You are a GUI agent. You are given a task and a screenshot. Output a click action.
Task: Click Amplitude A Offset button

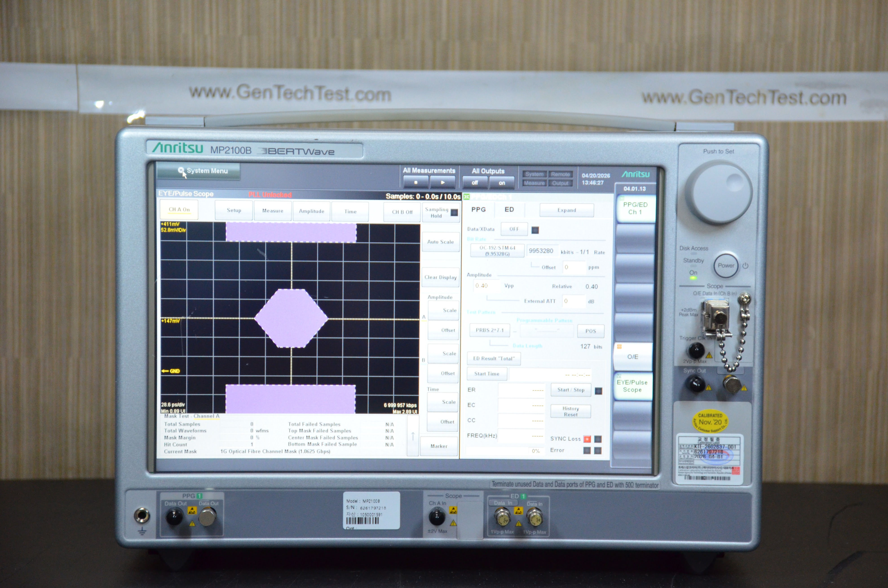[443, 330]
